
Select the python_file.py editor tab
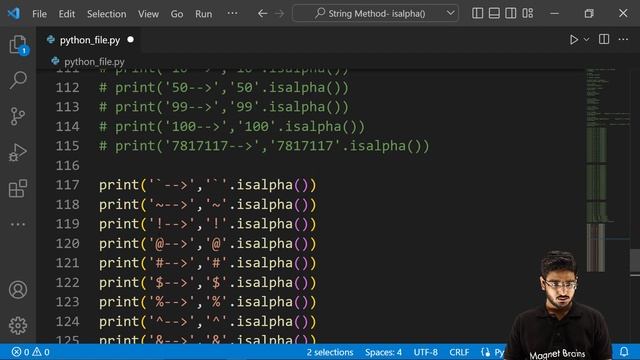click(x=90, y=40)
